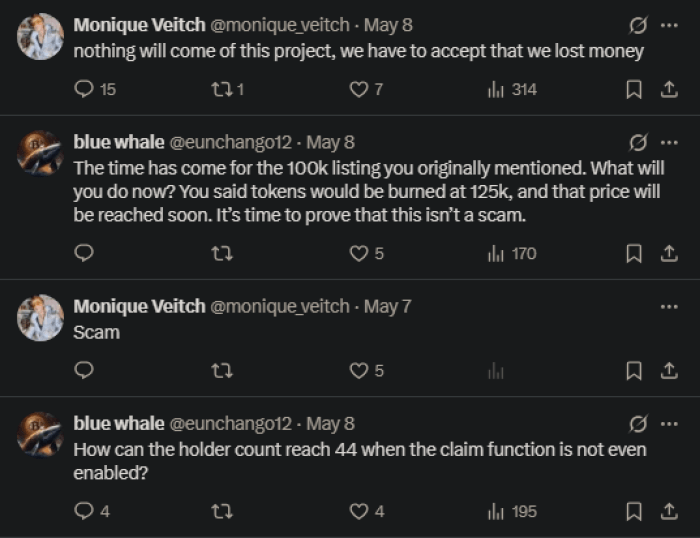Open more options on 100k listing tweet
This screenshot has height=538, width=700.
click(668, 142)
